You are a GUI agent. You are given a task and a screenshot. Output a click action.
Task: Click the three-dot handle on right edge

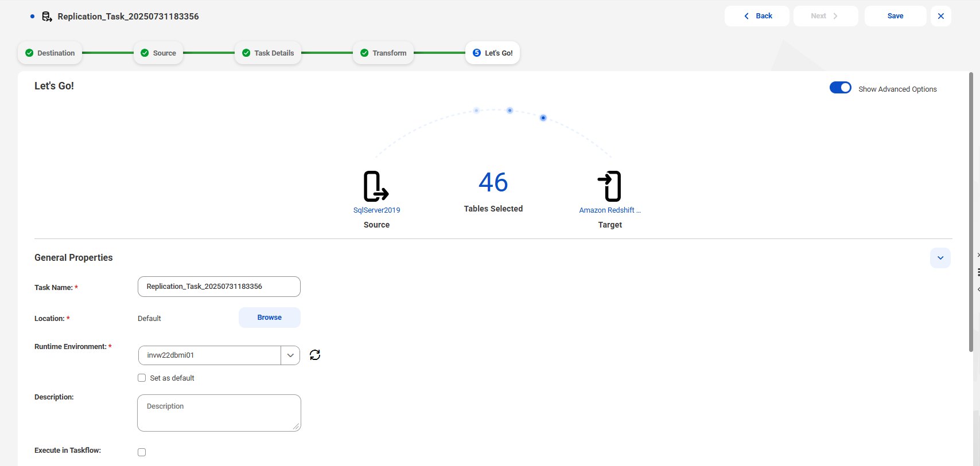click(x=978, y=272)
